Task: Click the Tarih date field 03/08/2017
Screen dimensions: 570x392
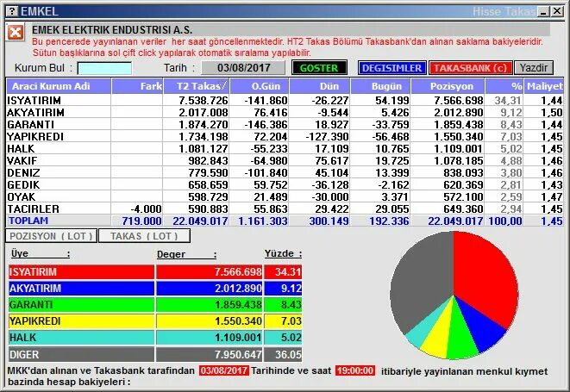Action: click(243, 68)
